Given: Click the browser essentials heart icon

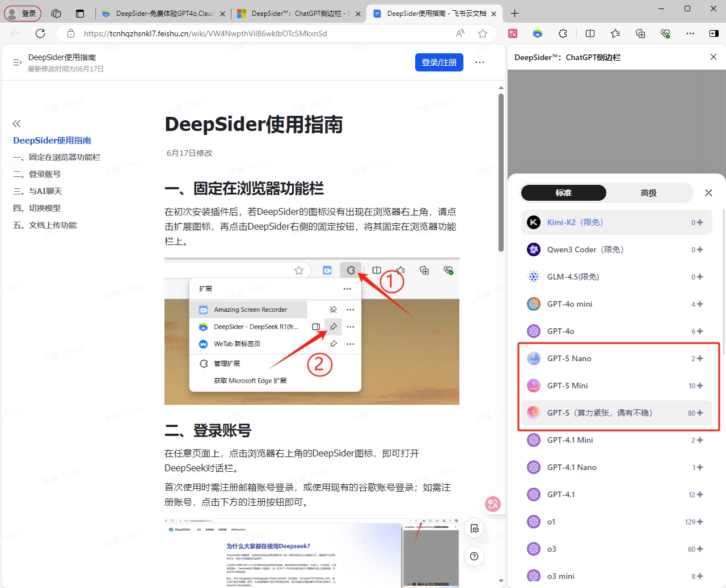Looking at the screenshot, I should (x=665, y=33).
